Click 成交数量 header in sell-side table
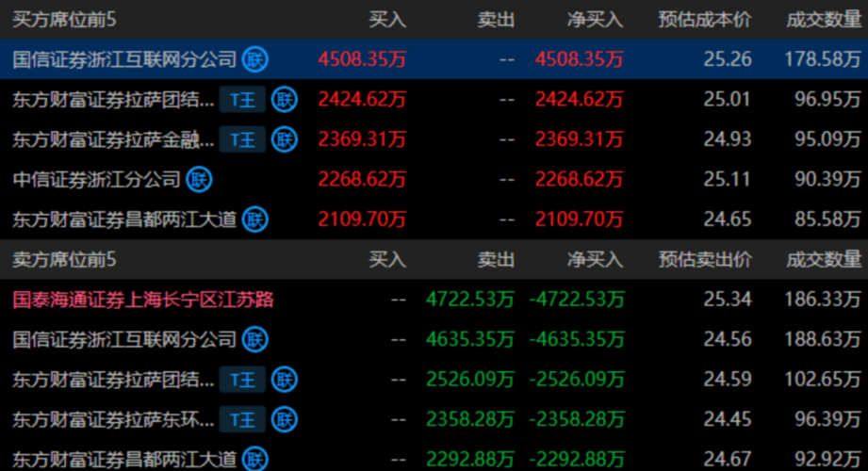The height and width of the screenshot is (471, 868). coord(824,260)
